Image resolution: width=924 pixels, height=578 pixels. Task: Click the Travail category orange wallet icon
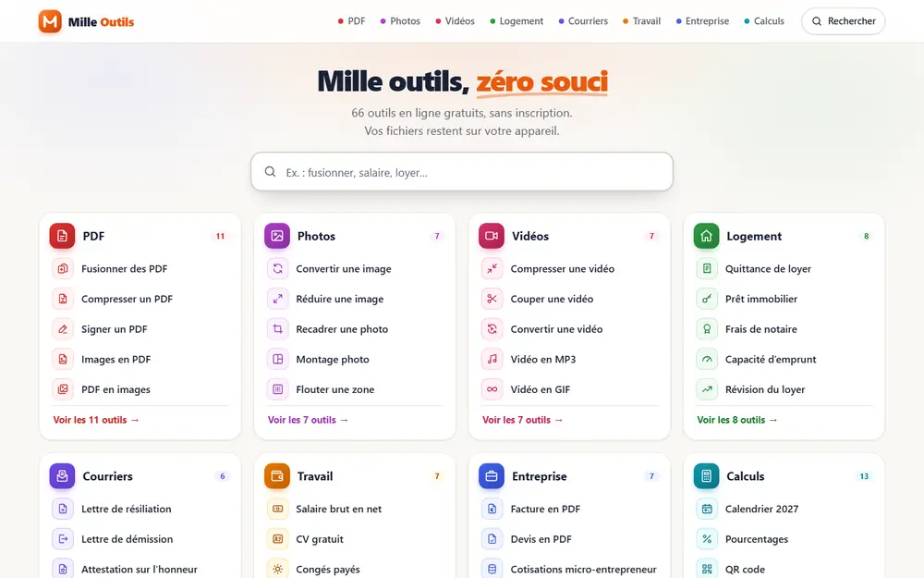point(277,476)
